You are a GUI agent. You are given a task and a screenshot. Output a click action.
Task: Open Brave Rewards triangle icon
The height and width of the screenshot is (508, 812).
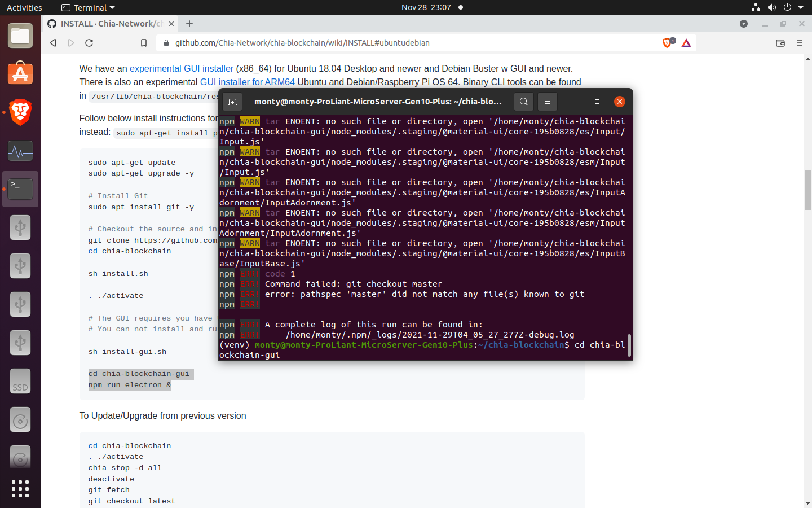pyautogui.click(x=686, y=43)
